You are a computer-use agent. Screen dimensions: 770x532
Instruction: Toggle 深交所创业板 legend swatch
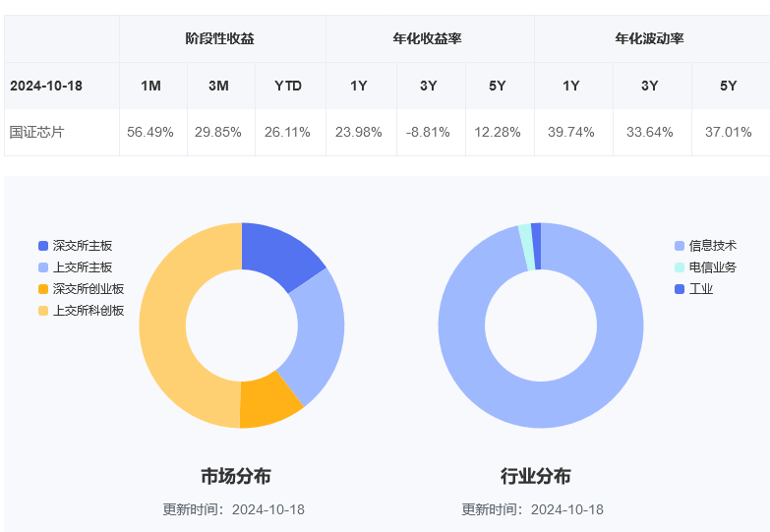43,289
